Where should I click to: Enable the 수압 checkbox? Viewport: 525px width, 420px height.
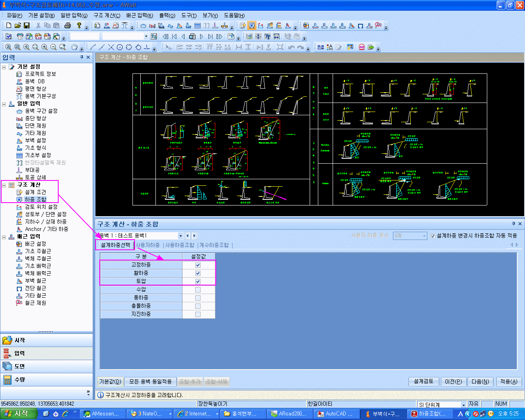pyautogui.click(x=198, y=290)
